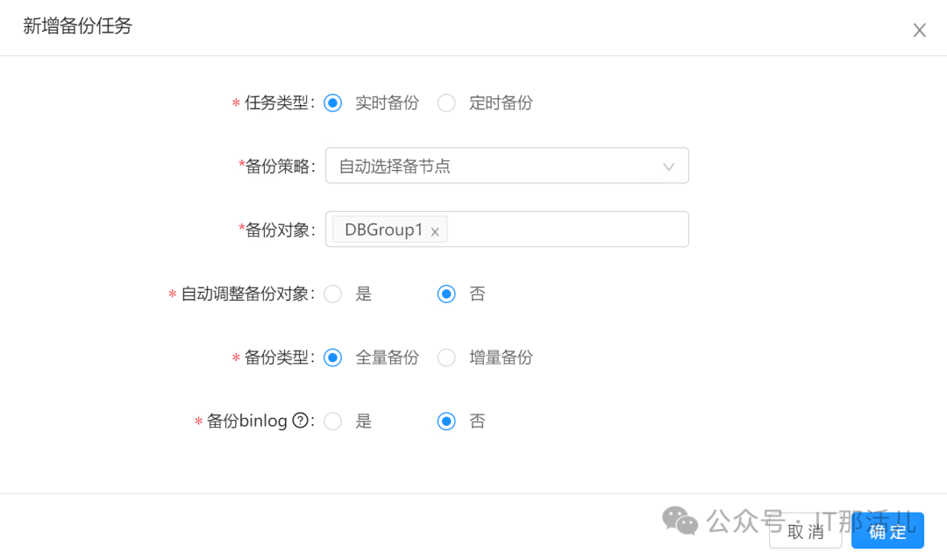Switch backup type to 增量备份
Viewport: 947px width, 560px height.
(447, 358)
